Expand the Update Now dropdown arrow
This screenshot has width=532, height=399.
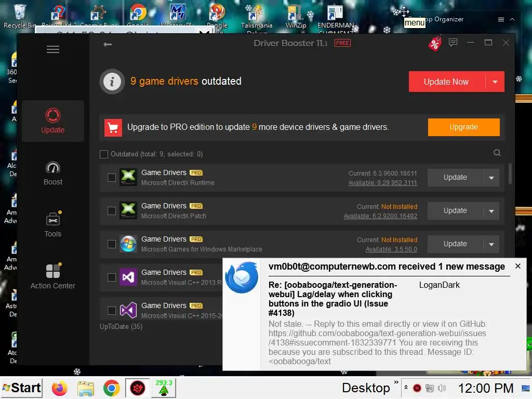point(495,82)
